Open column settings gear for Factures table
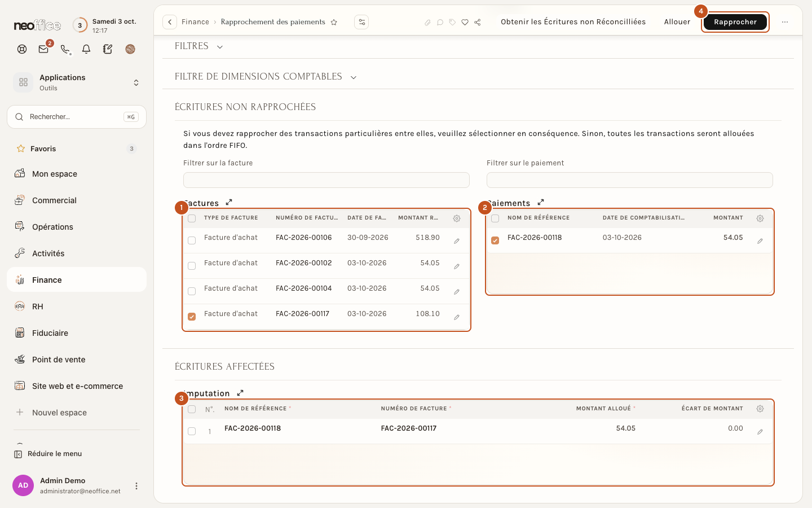The height and width of the screenshot is (508, 812). coord(457,218)
